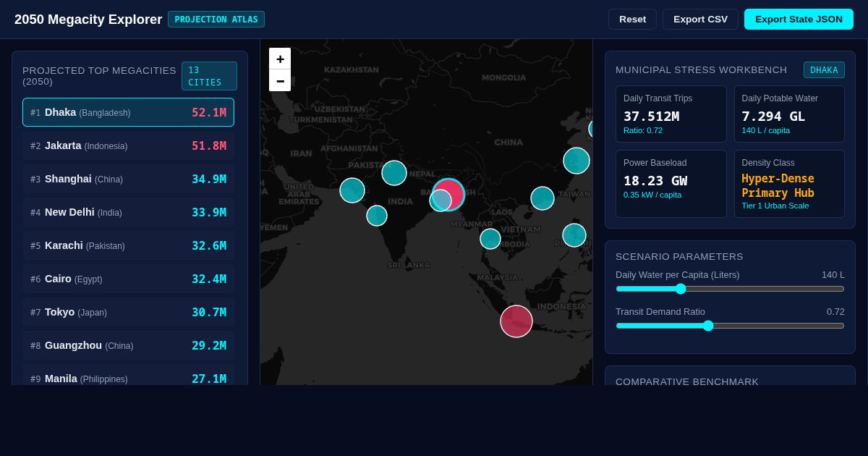Select the New Delhi marker in northern India

pyautogui.click(x=394, y=173)
